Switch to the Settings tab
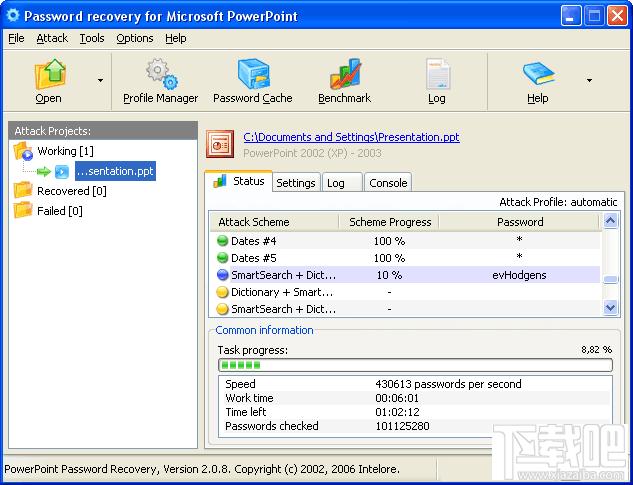The width and height of the screenshot is (633, 485). click(x=296, y=183)
